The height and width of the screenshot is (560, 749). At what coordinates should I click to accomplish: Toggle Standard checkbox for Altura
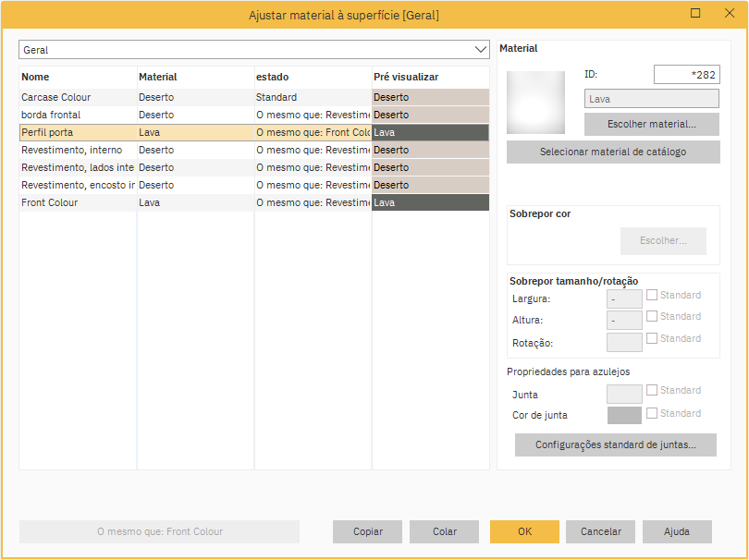(652, 317)
